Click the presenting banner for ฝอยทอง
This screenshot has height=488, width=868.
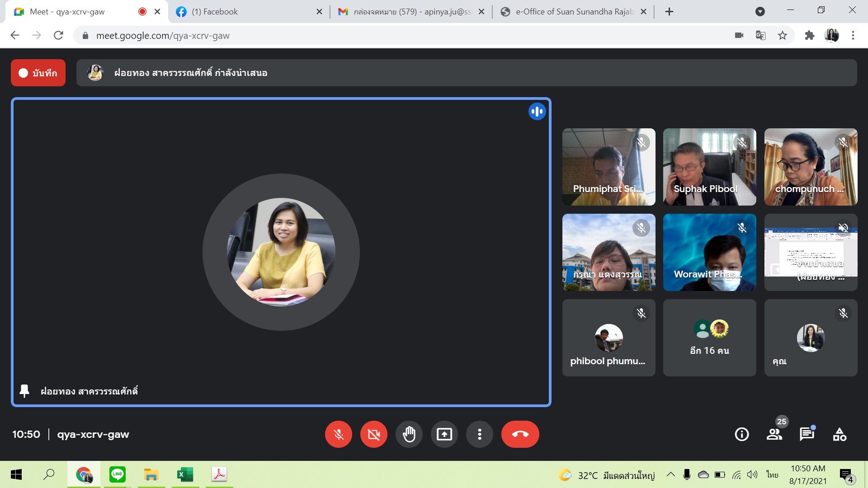[x=466, y=73]
